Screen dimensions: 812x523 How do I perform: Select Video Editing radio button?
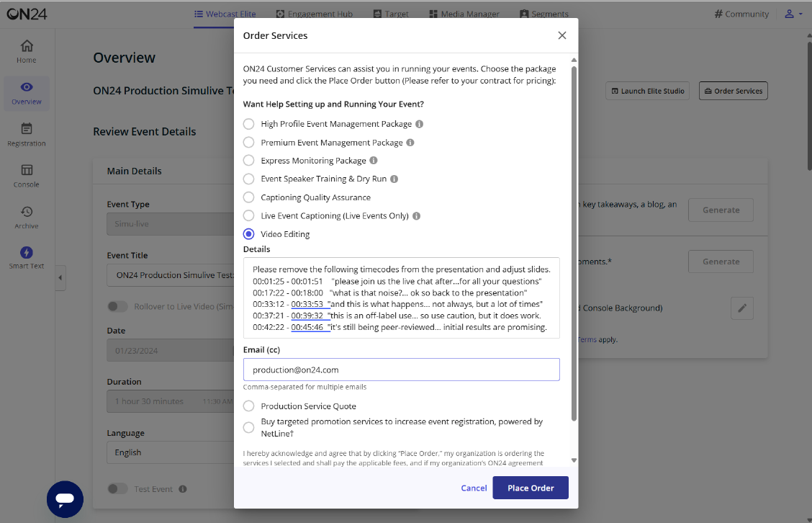pos(248,234)
